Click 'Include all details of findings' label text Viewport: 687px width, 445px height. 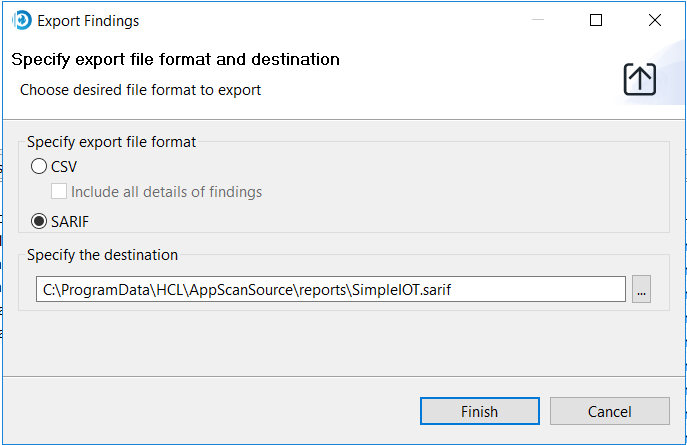click(x=166, y=191)
